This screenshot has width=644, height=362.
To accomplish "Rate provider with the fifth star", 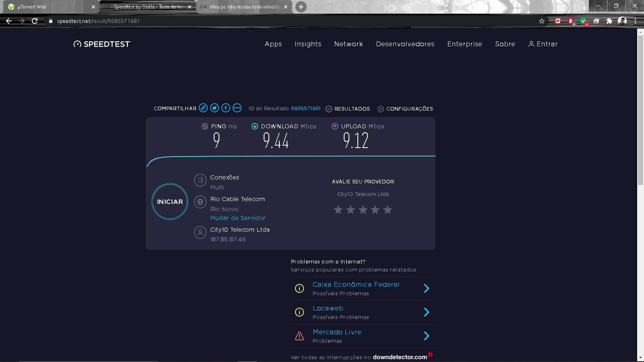I will 388,210.
